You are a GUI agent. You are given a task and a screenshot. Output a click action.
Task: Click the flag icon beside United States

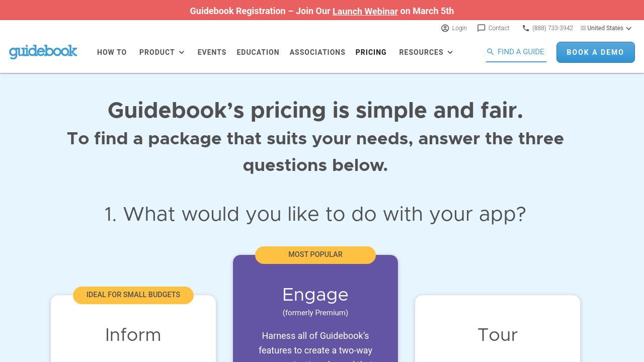pyautogui.click(x=583, y=28)
